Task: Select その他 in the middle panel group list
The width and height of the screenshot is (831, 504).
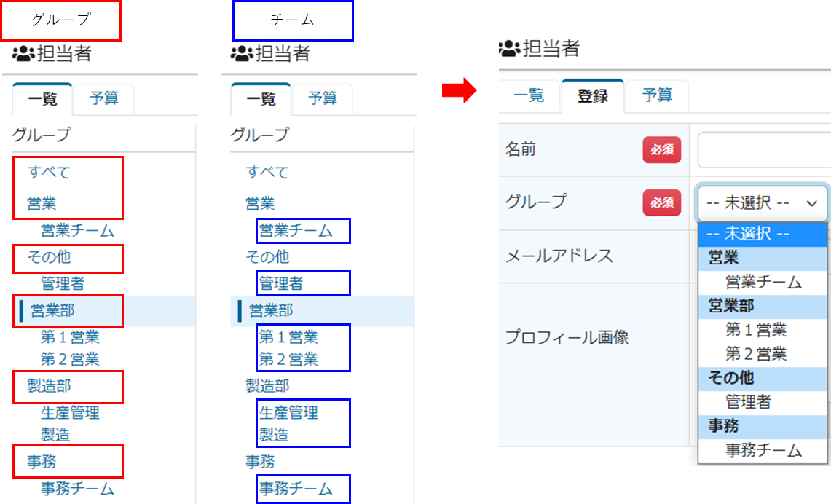Action: click(267, 257)
